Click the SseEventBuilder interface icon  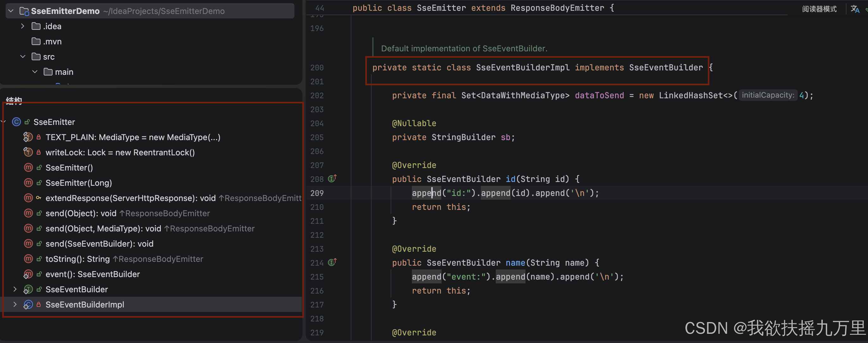(28, 289)
